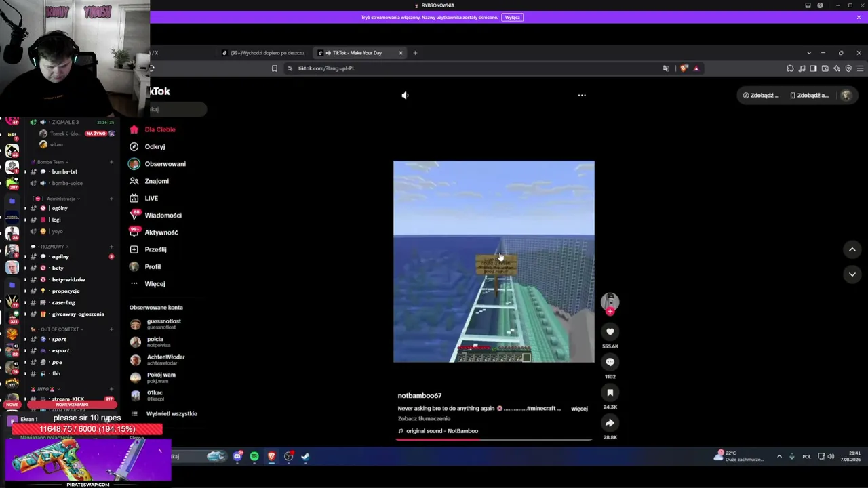Open Odkryj in the TikTok sidebar

tap(147, 146)
